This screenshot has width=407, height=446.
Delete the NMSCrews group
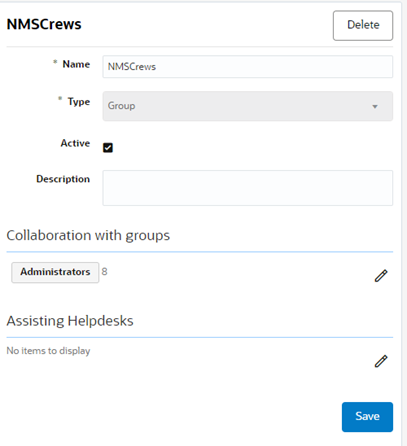(363, 25)
